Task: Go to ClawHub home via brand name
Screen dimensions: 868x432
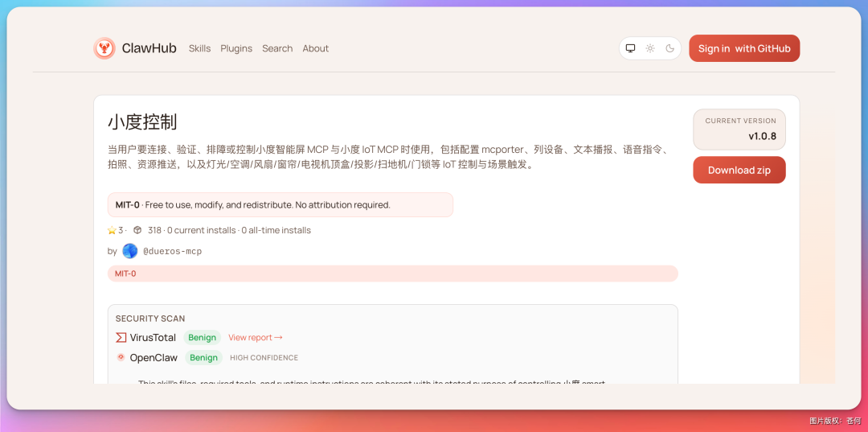Action: 149,48
